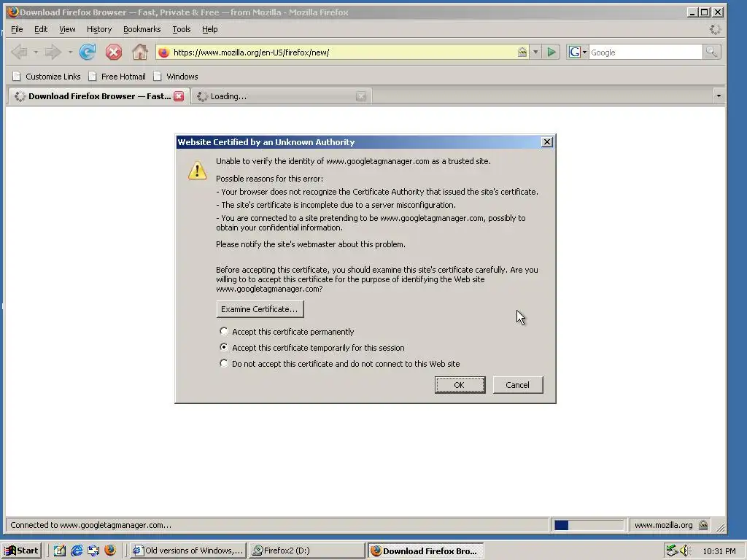Click the first quick launch notepad icon
The height and width of the screenshot is (560, 747).
60,551
